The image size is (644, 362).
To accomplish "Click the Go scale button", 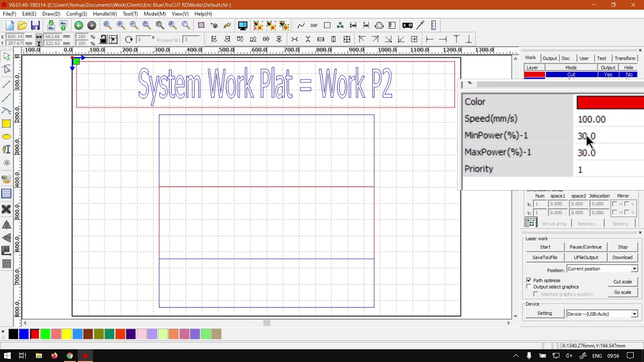I will click(x=622, y=292).
